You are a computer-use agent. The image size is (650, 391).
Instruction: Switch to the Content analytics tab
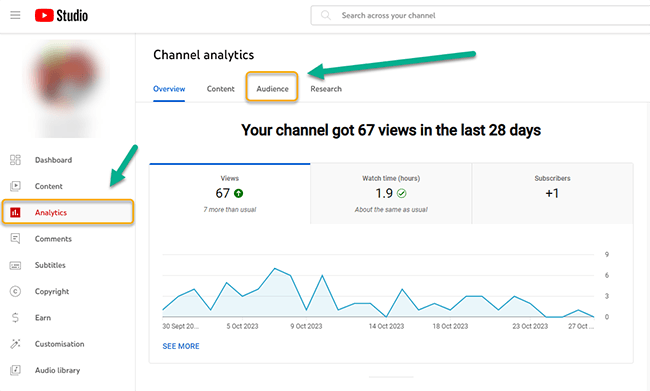click(x=221, y=89)
